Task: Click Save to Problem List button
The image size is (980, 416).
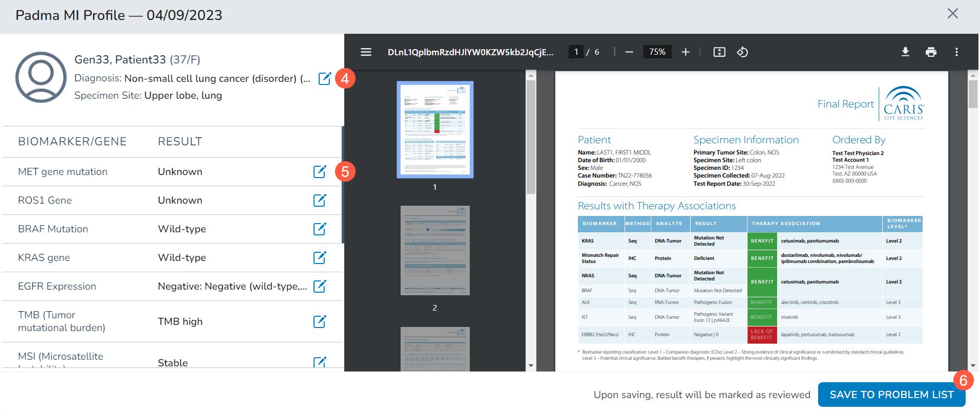Action: pyautogui.click(x=891, y=395)
